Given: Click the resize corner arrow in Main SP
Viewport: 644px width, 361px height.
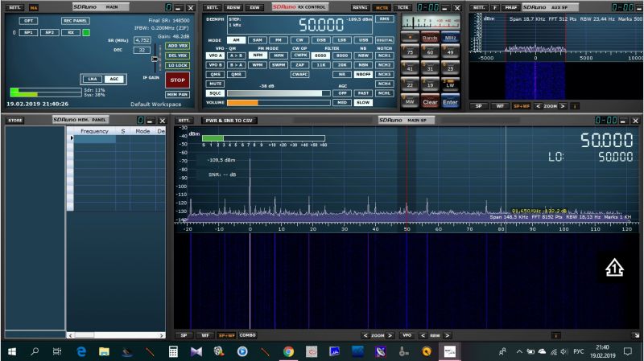Looking at the screenshot, I should pos(636,335).
